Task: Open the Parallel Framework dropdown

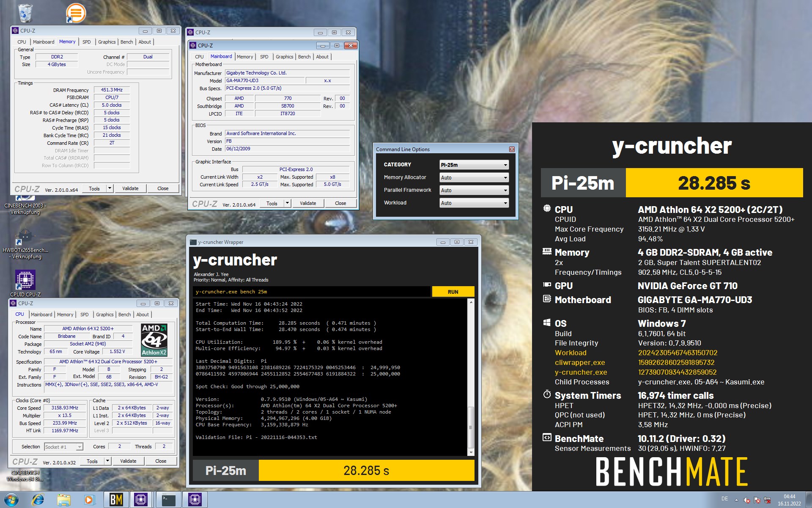Action: coord(474,190)
